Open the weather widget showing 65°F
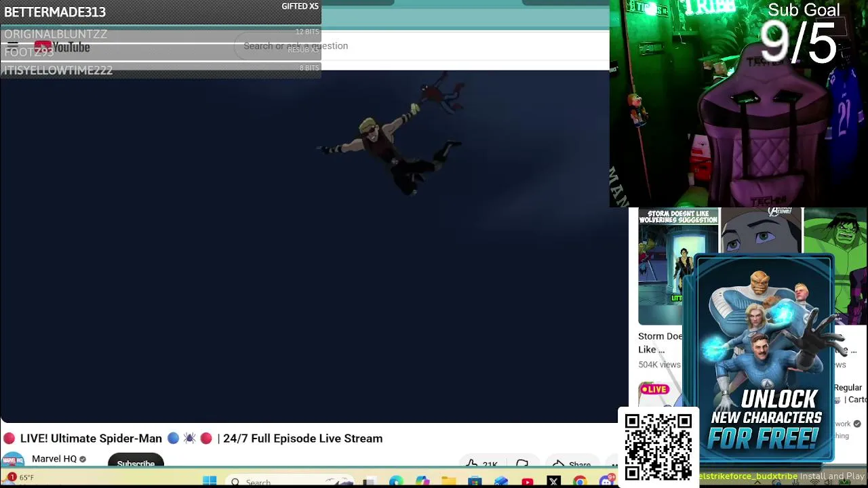The width and height of the screenshot is (868, 488). pos(20,478)
